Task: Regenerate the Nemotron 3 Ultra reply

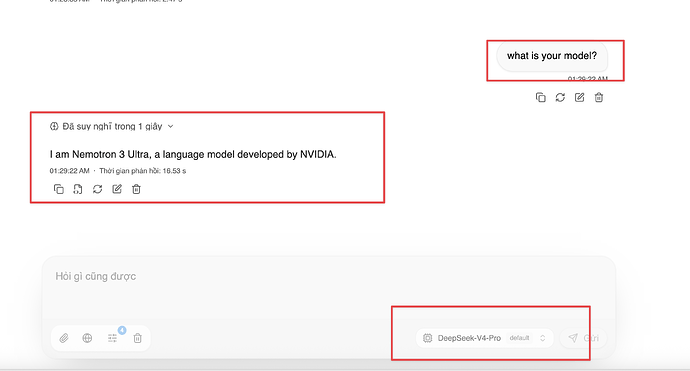Action: pos(97,189)
